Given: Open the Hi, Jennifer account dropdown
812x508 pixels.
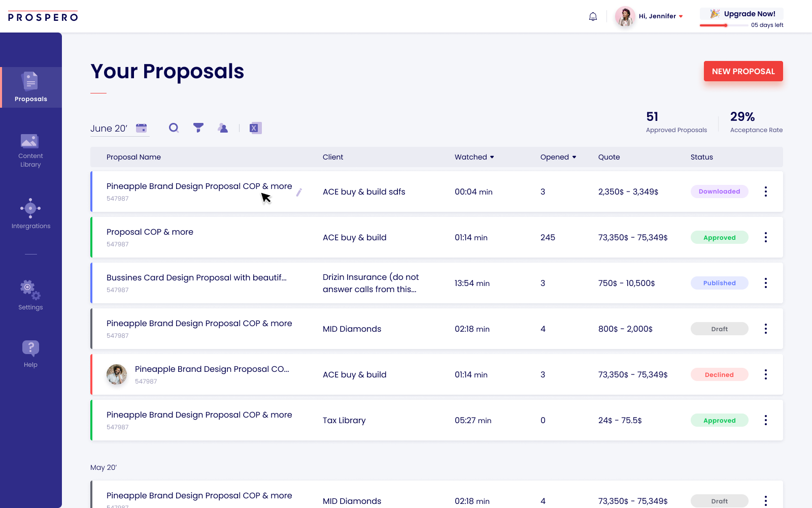Looking at the screenshot, I should pos(658,16).
